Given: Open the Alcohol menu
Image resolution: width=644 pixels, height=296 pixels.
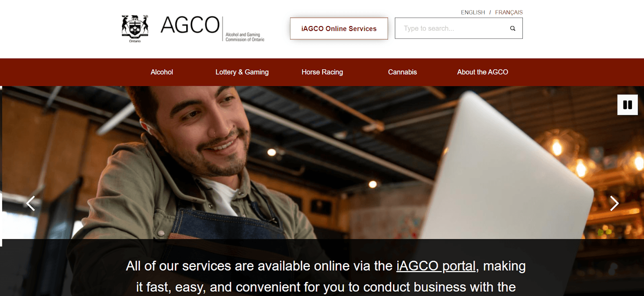Looking at the screenshot, I should coord(162,72).
